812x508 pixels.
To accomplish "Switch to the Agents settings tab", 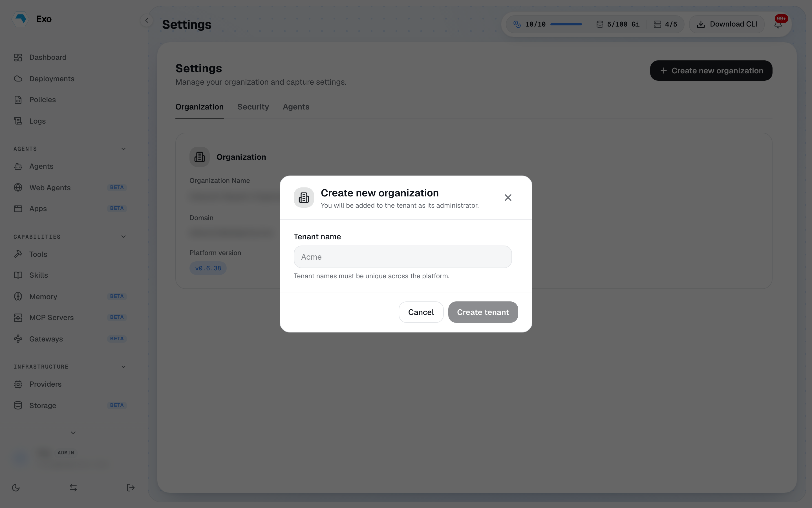I will (x=296, y=107).
